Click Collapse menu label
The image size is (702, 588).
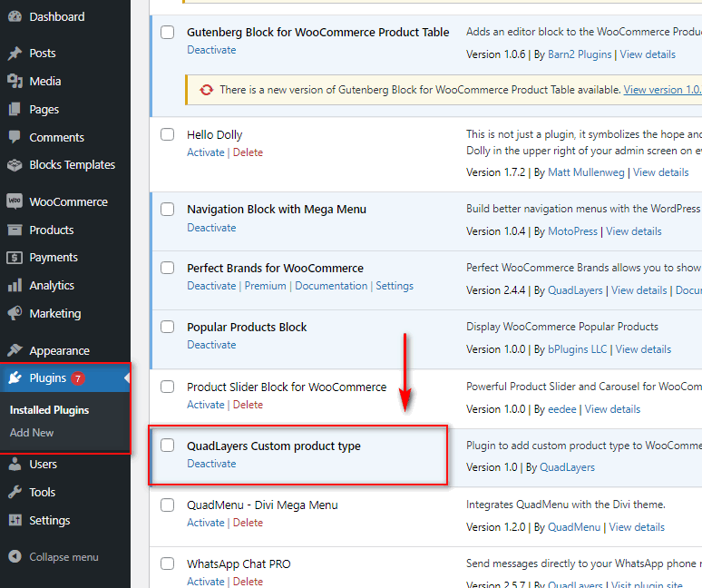pyautogui.click(x=63, y=557)
